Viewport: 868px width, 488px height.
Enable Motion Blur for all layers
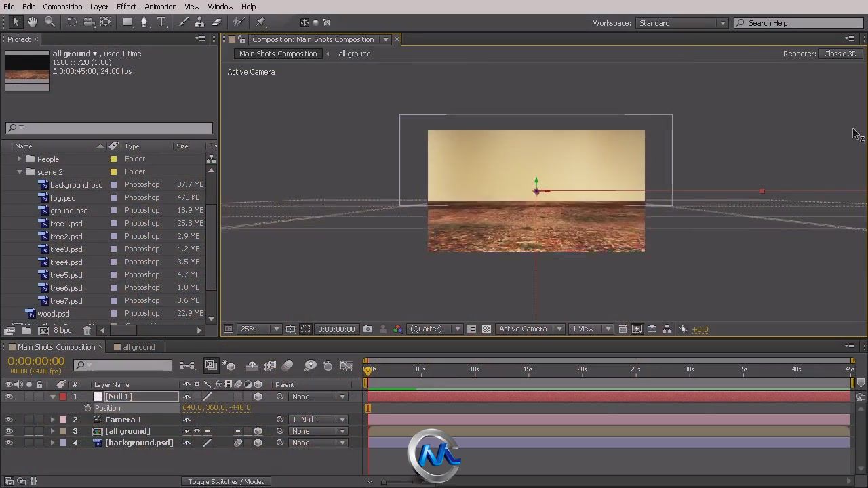[288, 366]
